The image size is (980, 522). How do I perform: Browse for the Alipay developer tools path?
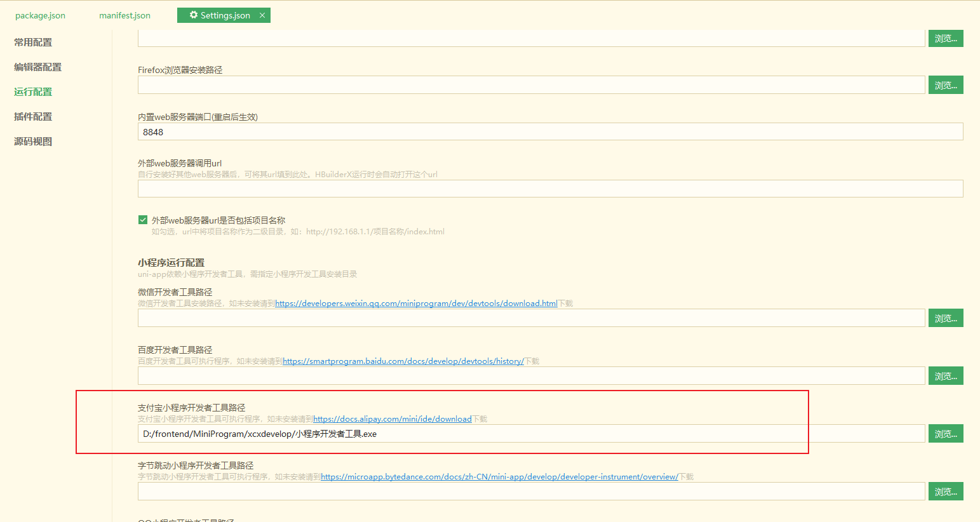(x=946, y=433)
